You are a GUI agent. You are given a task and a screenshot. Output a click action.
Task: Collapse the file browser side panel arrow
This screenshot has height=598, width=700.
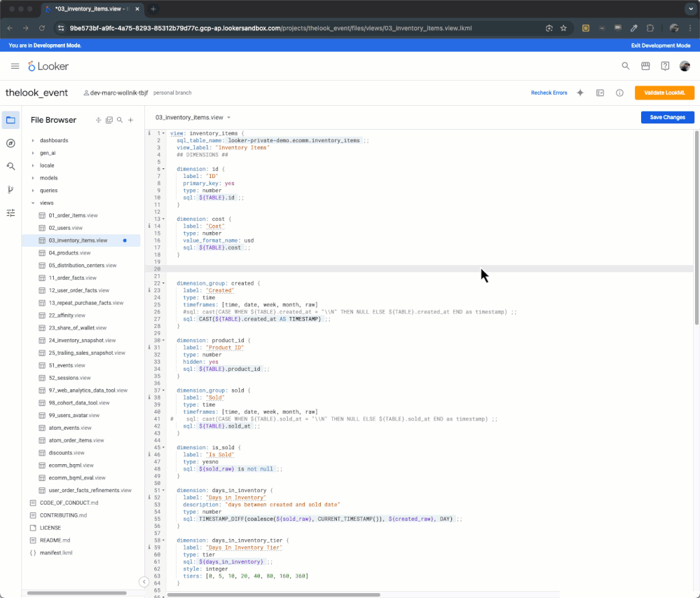click(x=144, y=581)
